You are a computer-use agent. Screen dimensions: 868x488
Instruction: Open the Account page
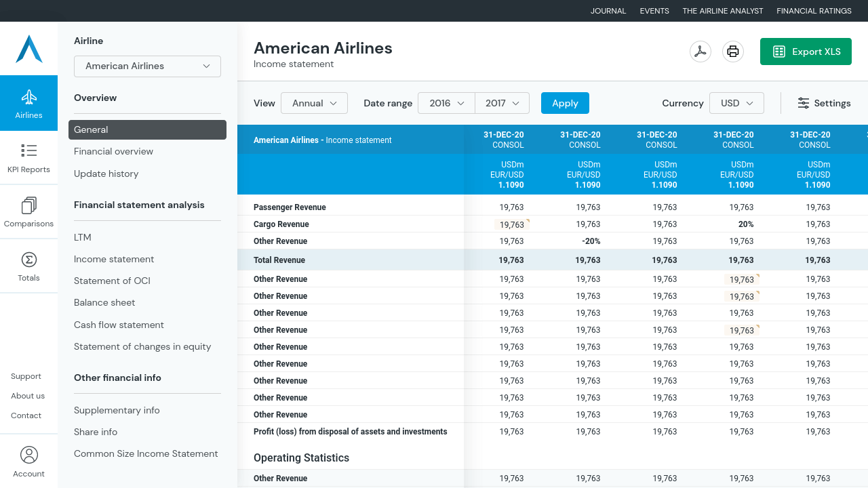coord(28,462)
